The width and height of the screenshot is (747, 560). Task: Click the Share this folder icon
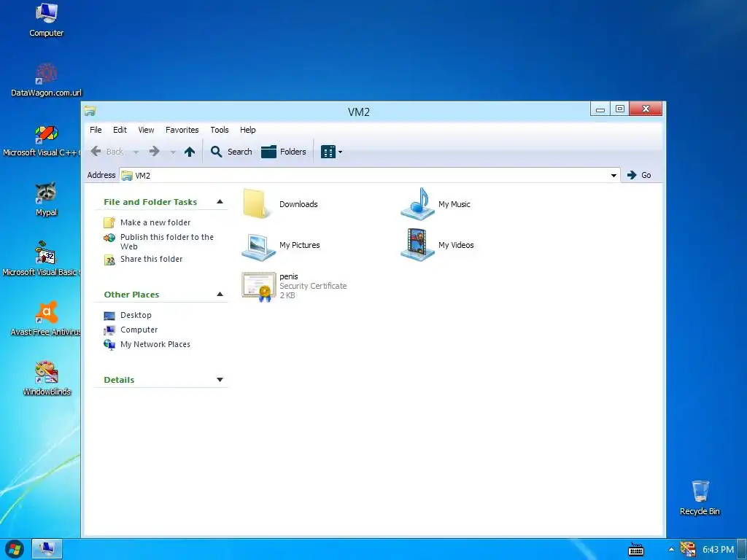[109, 260]
